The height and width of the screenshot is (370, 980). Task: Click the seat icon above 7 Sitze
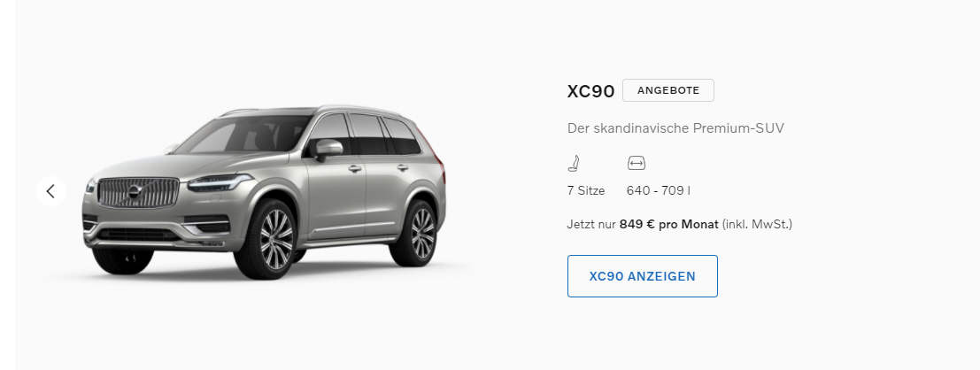click(x=574, y=164)
